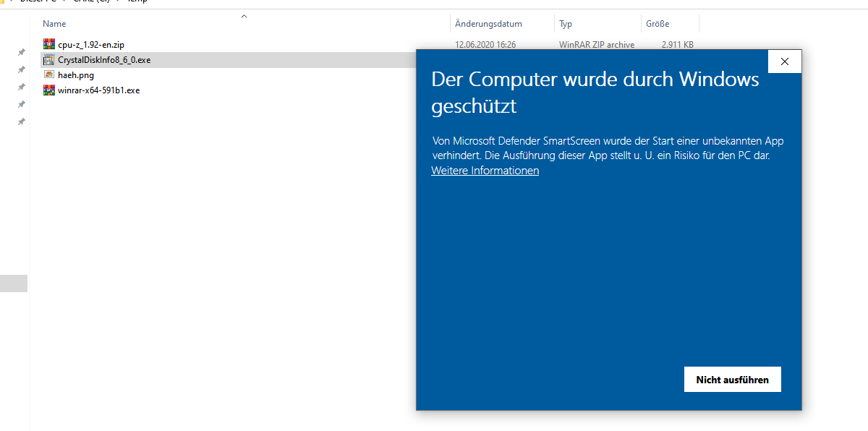This screenshot has width=868, height=431.
Task: Click the Nicht ausführen button
Action: tap(732, 380)
